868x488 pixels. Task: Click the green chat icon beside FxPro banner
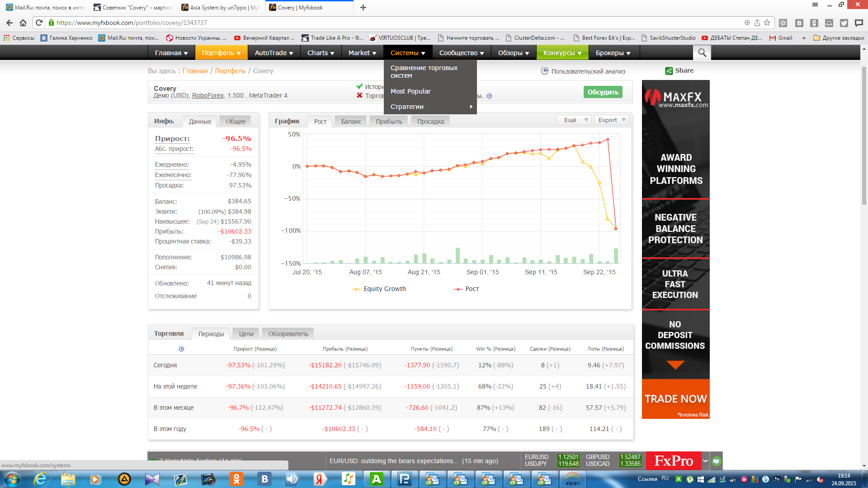[x=716, y=461]
